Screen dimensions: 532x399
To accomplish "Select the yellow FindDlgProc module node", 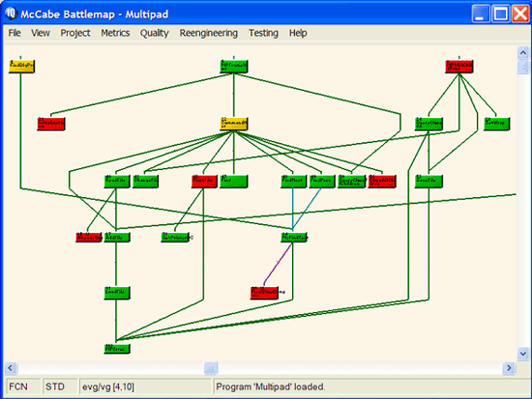I will point(21,67).
